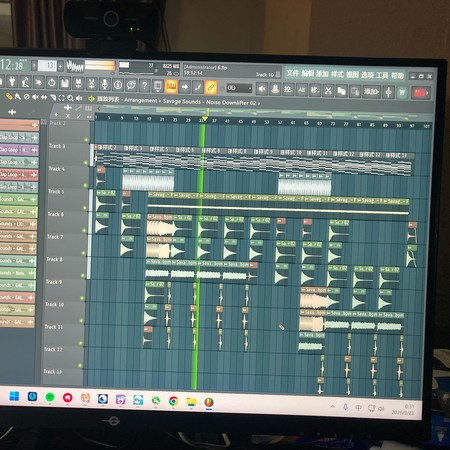Click the green shopping cart icon

[x=402, y=92]
